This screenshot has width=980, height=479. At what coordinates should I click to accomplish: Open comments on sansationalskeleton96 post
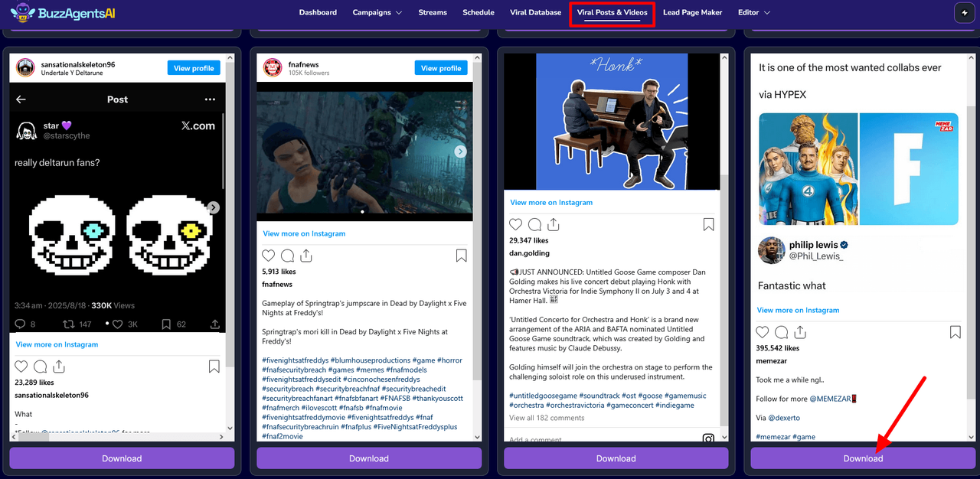pos(40,367)
